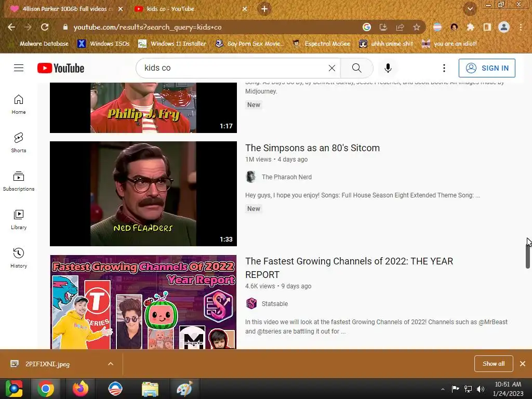Viewport: 532px width, 399px height.
Task: Go to the YouTube logo home link
Action: [61, 68]
